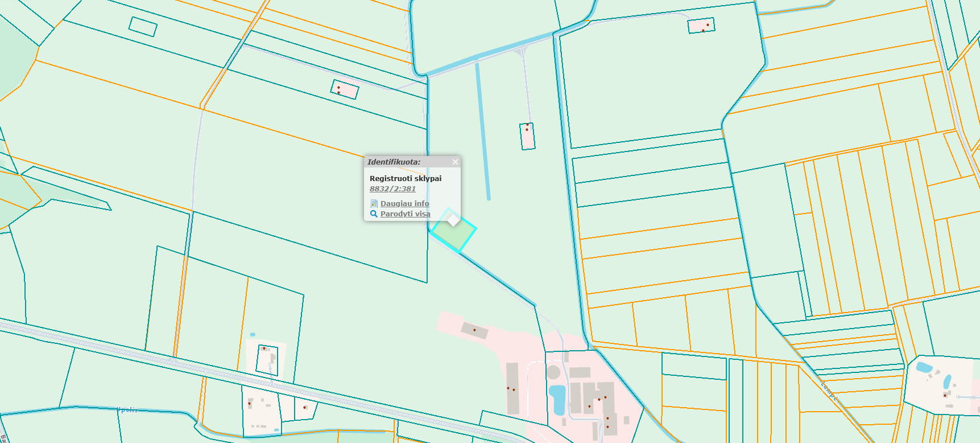980x443 pixels.
Task: Click the document icon beside Daugiau info
Action: [x=374, y=203]
